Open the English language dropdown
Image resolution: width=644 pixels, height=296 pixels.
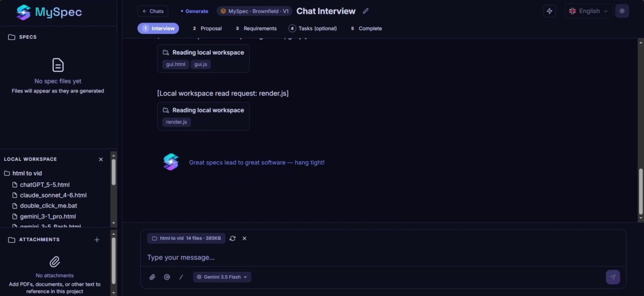[x=588, y=11]
